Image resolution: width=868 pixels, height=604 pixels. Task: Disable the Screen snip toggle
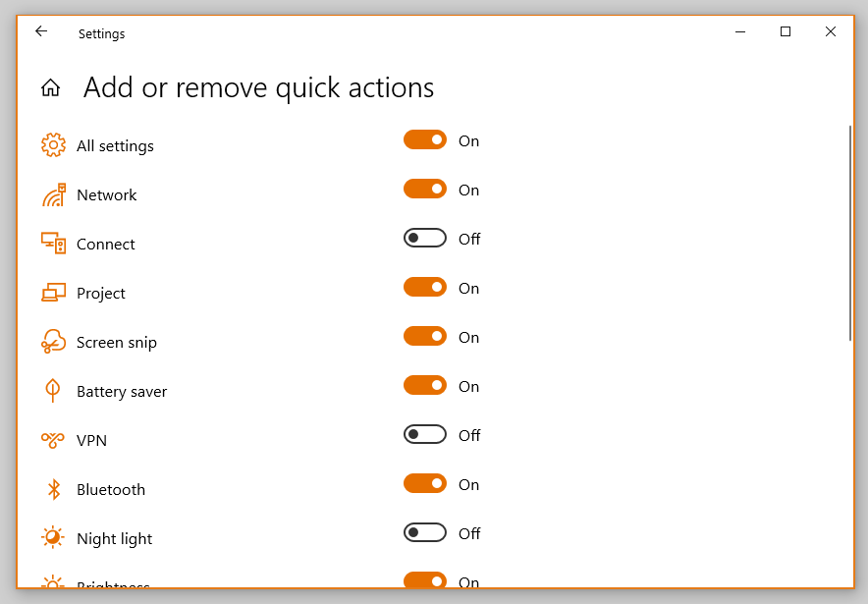(x=425, y=337)
